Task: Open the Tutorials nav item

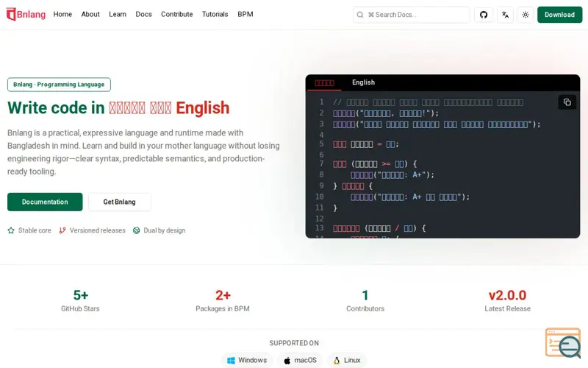Action: point(215,14)
